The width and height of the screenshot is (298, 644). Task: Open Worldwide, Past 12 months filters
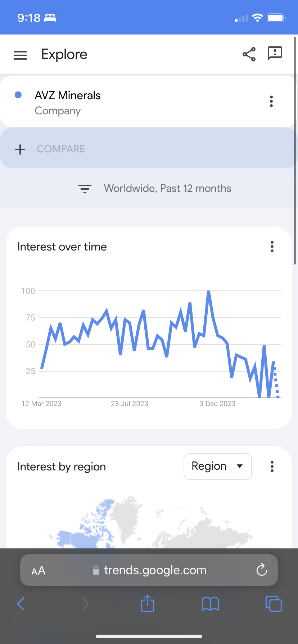(x=168, y=188)
